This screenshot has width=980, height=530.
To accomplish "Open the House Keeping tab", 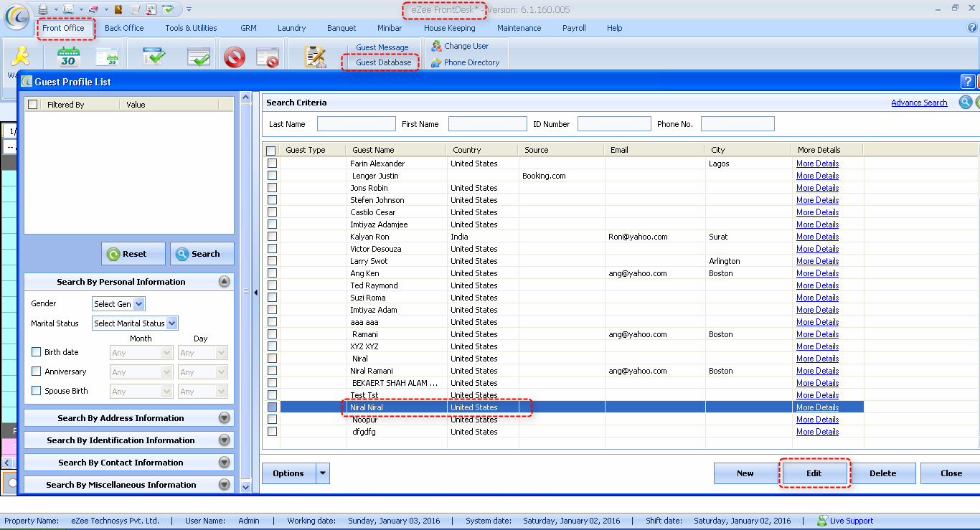I will point(450,28).
